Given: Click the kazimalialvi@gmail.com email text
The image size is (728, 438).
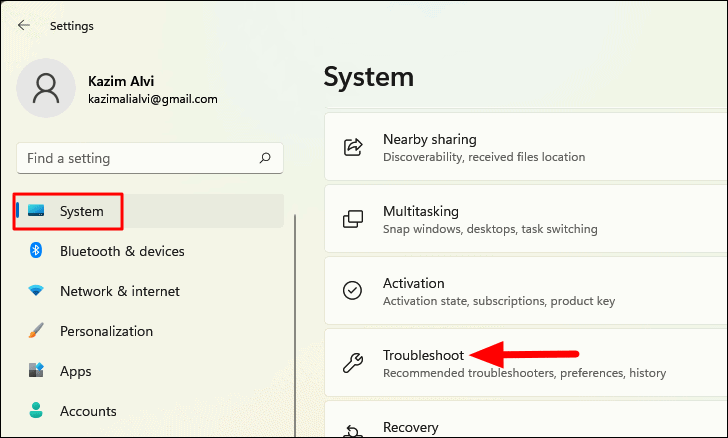Looking at the screenshot, I should tap(153, 99).
